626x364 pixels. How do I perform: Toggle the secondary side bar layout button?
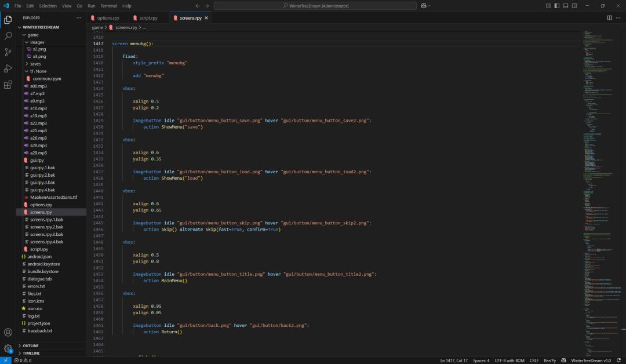click(x=574, y=6)
